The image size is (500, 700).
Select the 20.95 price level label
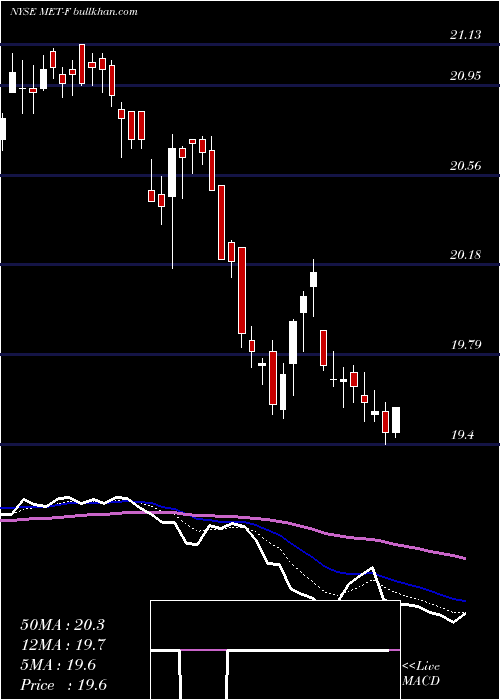tap(465, 76)
